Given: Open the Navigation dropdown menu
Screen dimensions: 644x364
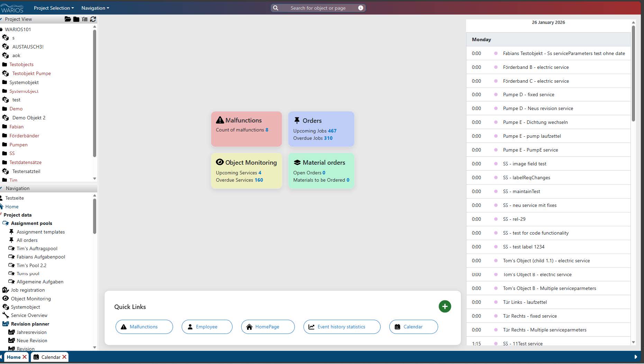Looking at the screenshot, I should click(95, 8).
